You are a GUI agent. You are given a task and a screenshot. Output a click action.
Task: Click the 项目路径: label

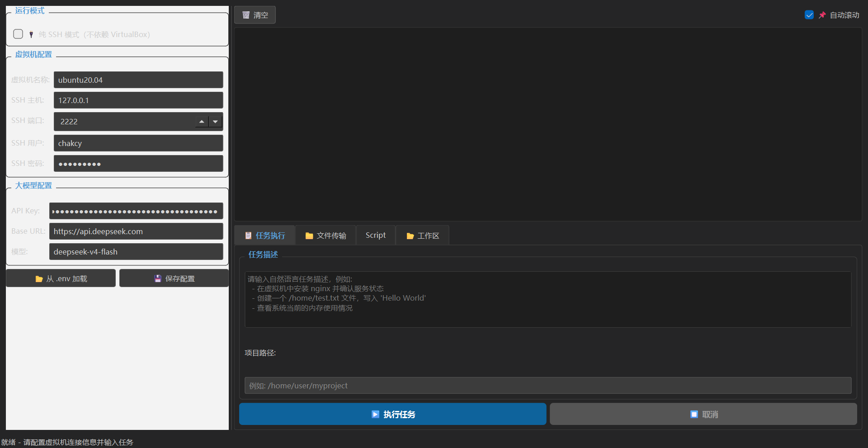coord(260,353)
